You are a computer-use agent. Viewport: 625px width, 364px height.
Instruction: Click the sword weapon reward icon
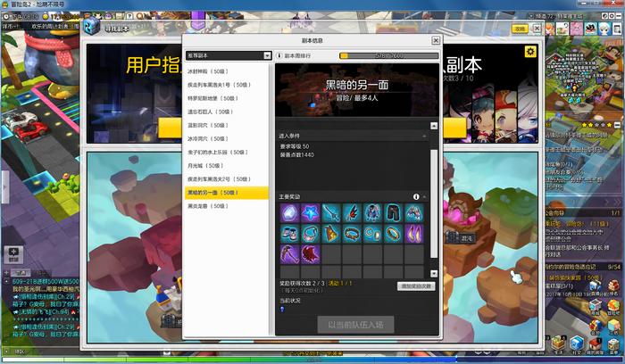pyautogui.click(x=331, y=213)
